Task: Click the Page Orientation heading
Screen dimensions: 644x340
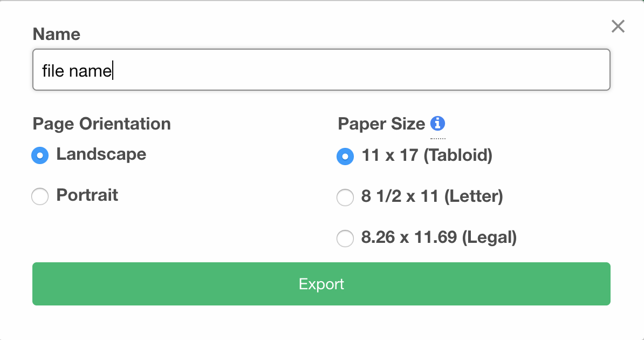Action: click(x=101, y=124)
